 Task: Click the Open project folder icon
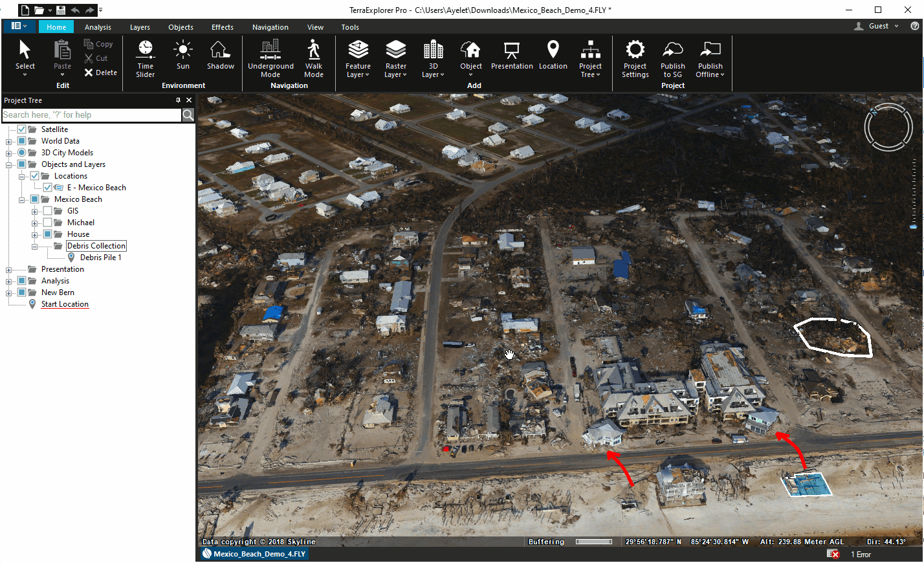coord(39,10)
